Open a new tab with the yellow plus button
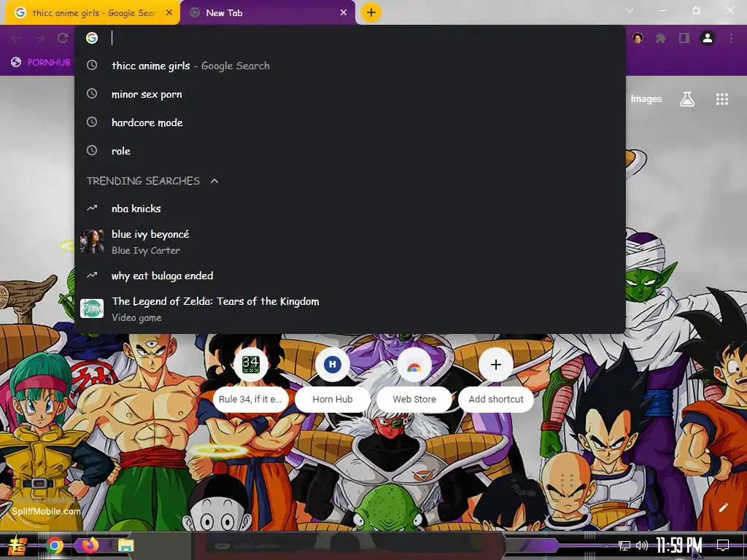Image resolution: width=747 pixels, height=560 pixels. [x=371, y=12]
